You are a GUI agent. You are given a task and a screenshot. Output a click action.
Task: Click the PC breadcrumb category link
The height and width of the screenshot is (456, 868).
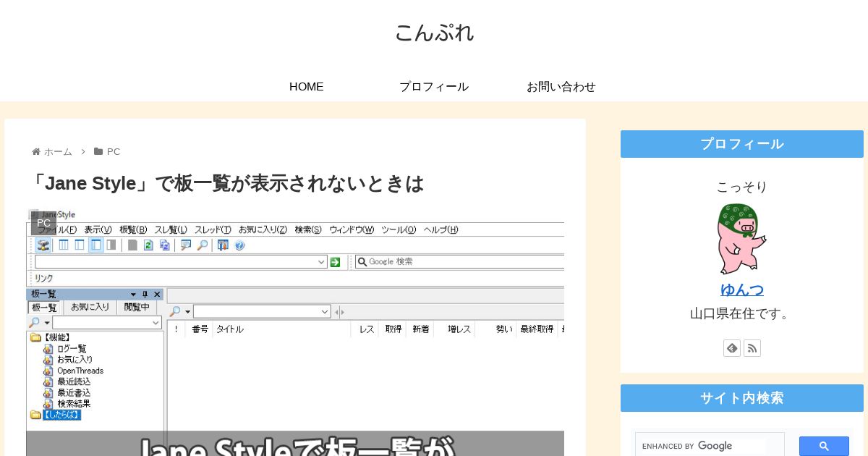pos(114,152)
